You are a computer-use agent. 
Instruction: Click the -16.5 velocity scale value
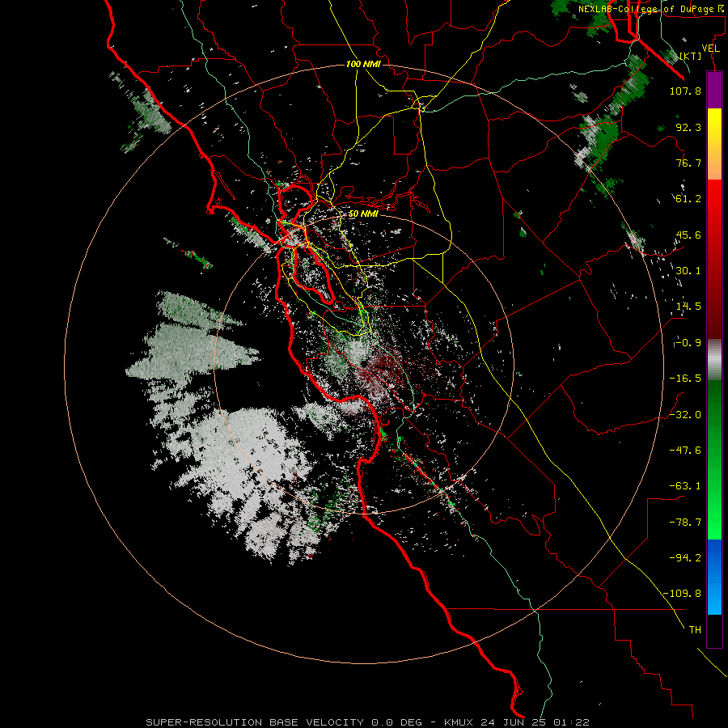coord(685,379)
